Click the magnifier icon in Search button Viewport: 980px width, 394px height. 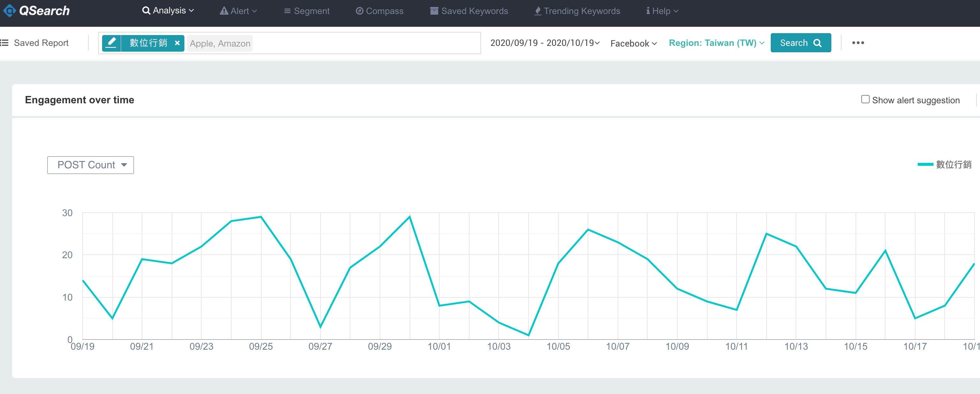(817, 43)
